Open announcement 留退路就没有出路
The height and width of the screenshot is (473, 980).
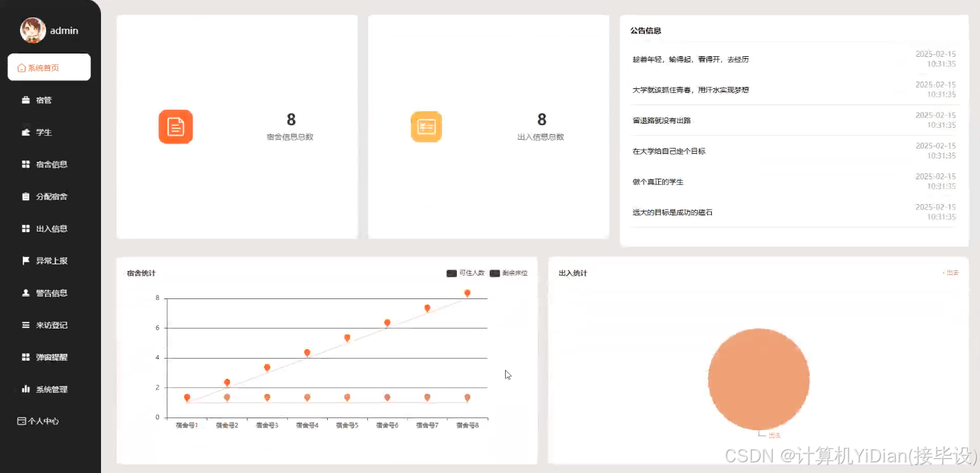(x=662, y=120)
